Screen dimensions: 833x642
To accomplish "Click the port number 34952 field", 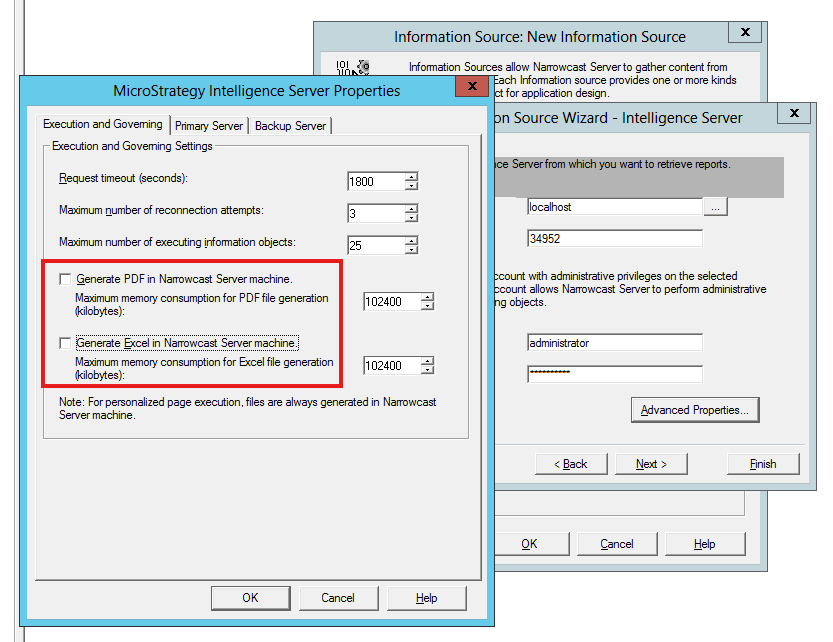I will coord(615,239).
